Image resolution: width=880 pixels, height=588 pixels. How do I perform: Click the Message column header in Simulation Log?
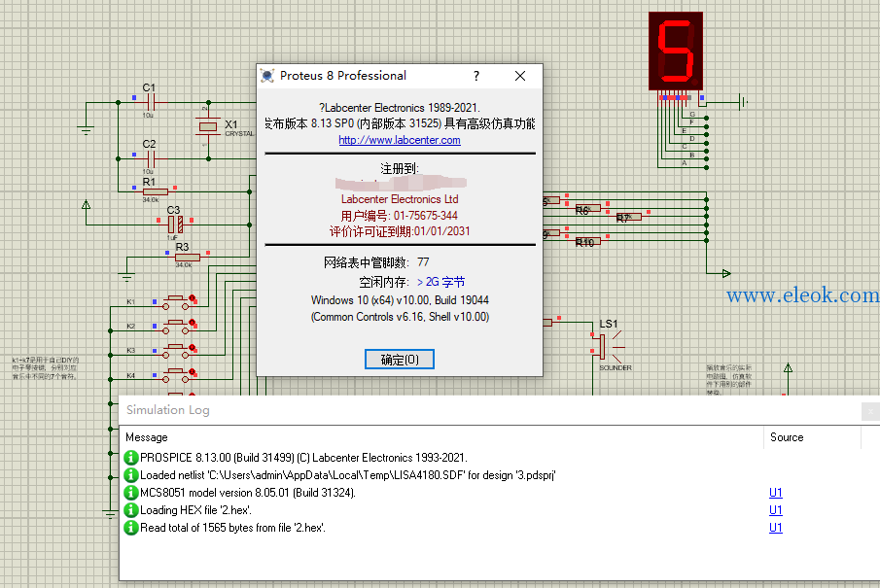click(x=147, y=437)
